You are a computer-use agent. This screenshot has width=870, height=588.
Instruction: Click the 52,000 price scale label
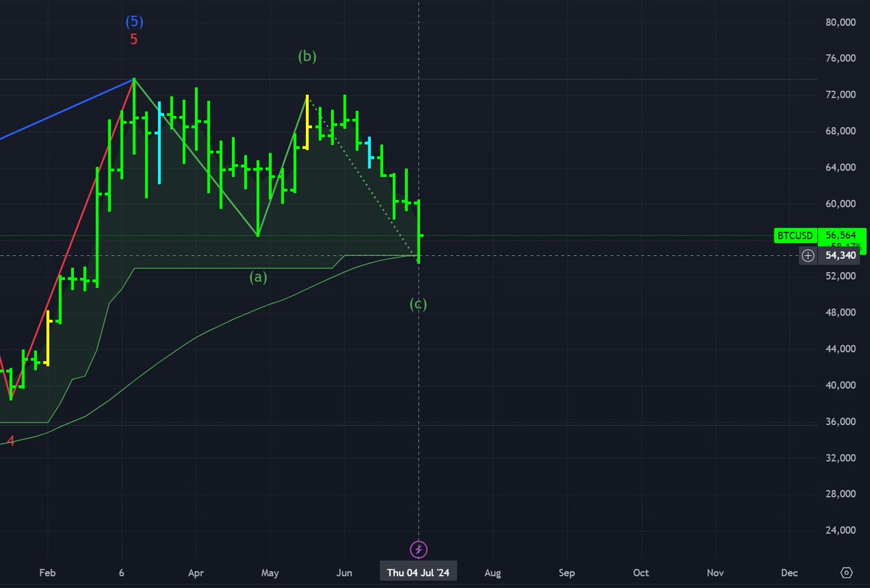click(x=842, y=276)
